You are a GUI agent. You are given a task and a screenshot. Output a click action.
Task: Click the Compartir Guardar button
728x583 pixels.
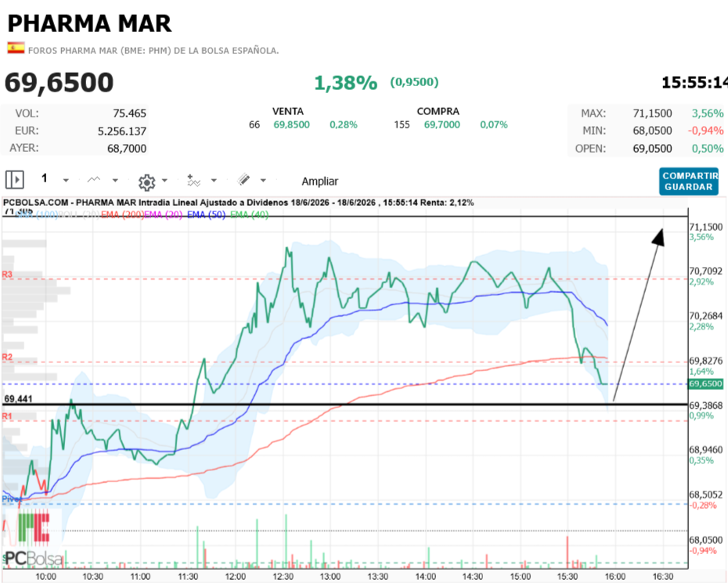coord(689,181)
